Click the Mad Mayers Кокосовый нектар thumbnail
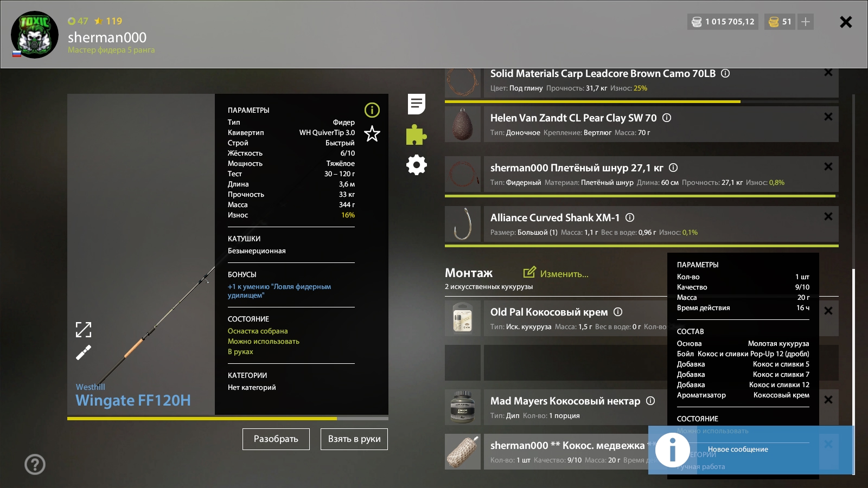The height and width of the screenshot is (488, 868). pos(463,407)
